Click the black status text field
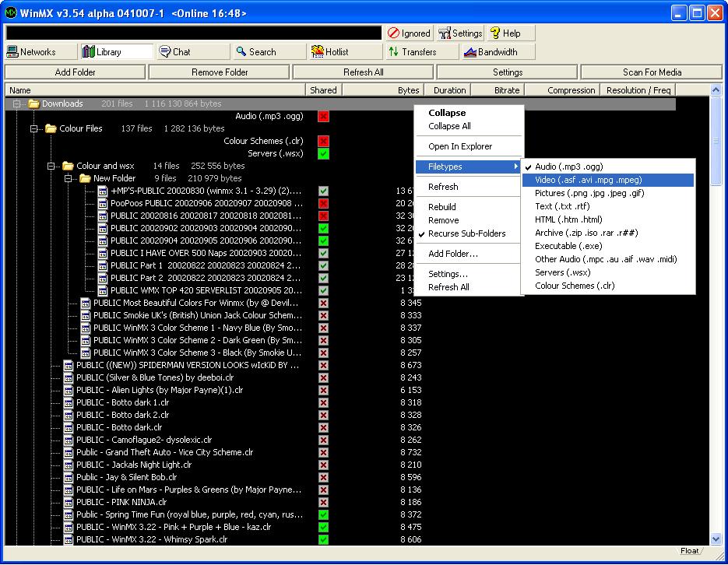 click(x=194, y=33)
